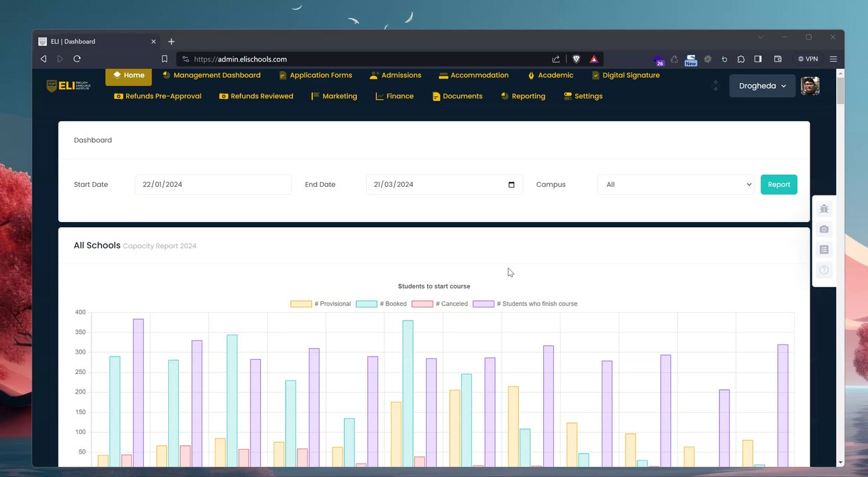Screen dimensions: 868x477
Task: Open the End Date calendar picker
Action: tap(511, 185)
